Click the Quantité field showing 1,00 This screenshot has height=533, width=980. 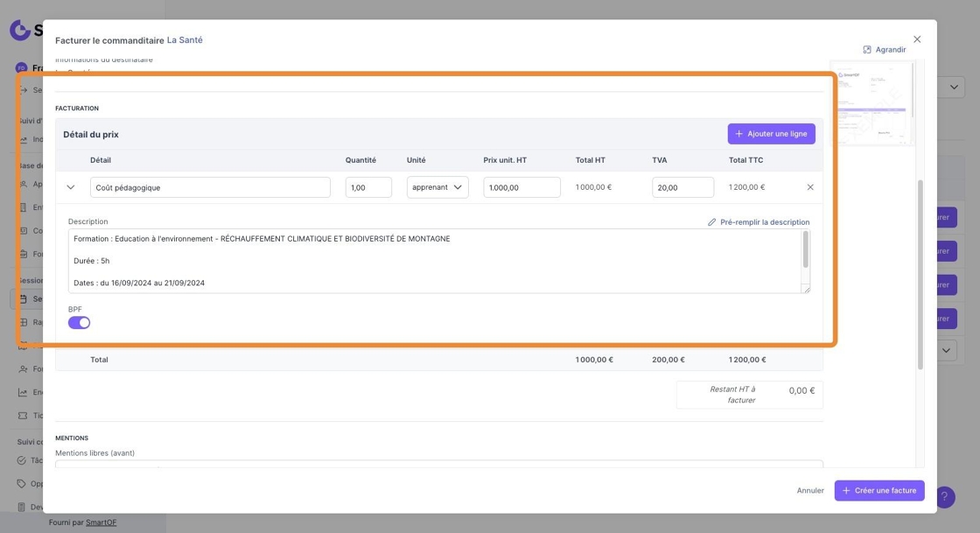(368, 187)
